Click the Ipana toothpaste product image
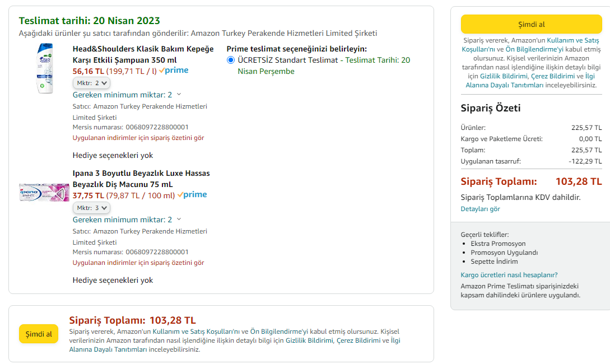This screenshot has width=610, height=364. pyautogui.click(x=44, y=192)
